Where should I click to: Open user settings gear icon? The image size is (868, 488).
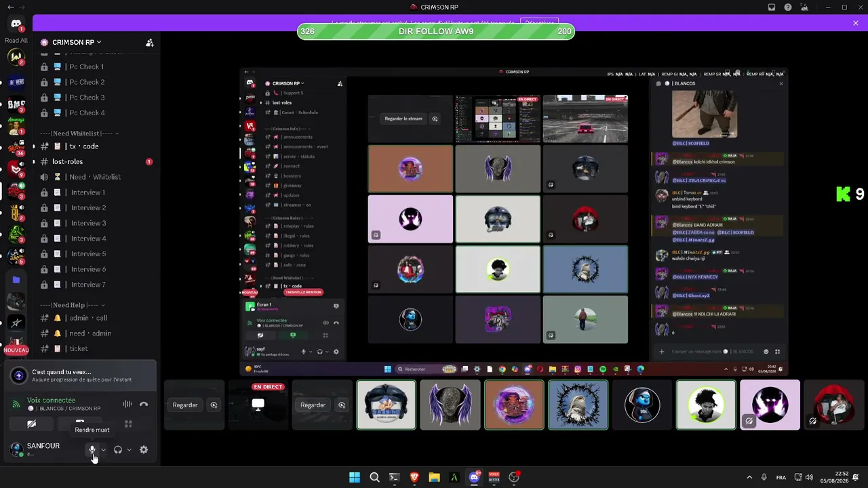tap(144, 449)
